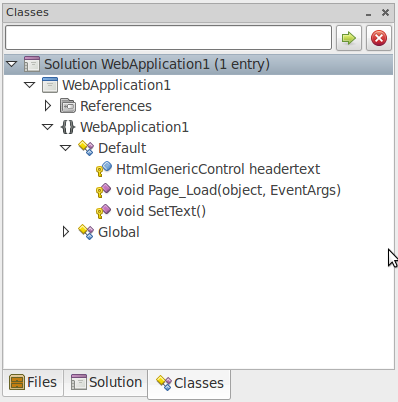The width and height of the screenshot is (398, 402).
Task: Select void SetText() member
Action: coord(161,211)
